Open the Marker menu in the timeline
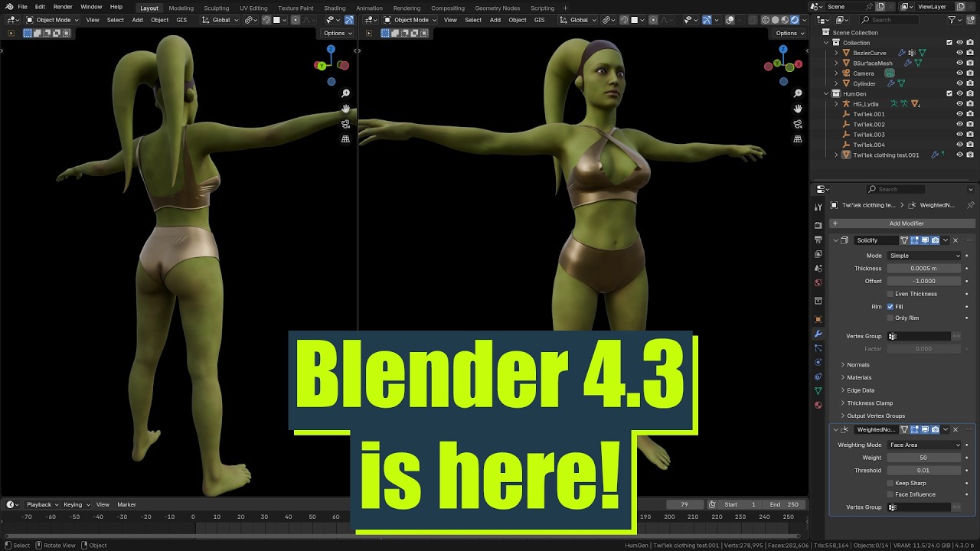The height and width of the screenshot is (551, 980). click(x=126, y=504)
